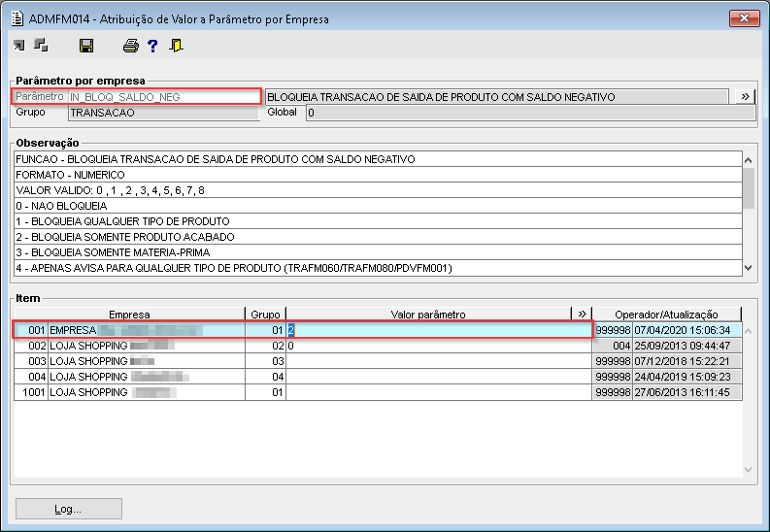Select line VALOR VALIDO: 0, 1, 2...
770x532 pixels.
click(378, 190)
